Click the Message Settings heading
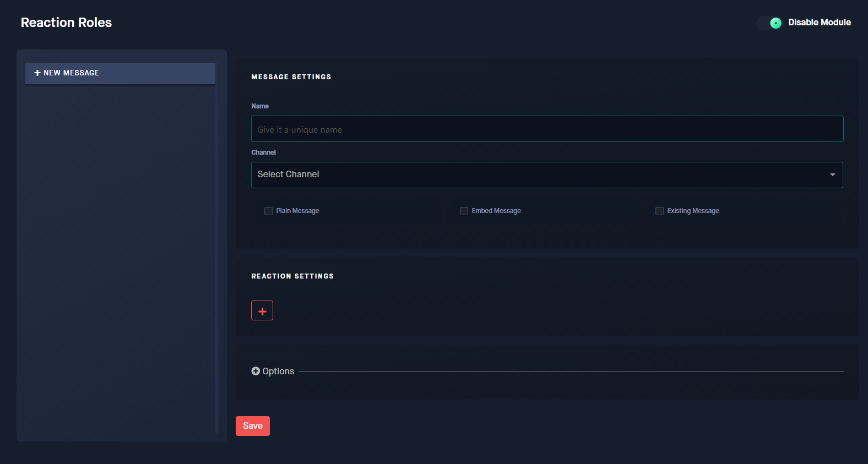This screenshot has height=464, width=868. point(291,77)
